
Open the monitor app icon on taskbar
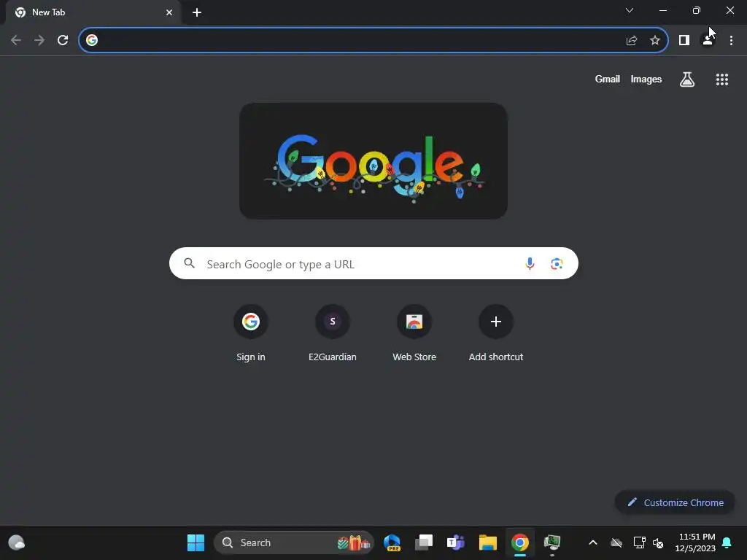coord(551,542)
